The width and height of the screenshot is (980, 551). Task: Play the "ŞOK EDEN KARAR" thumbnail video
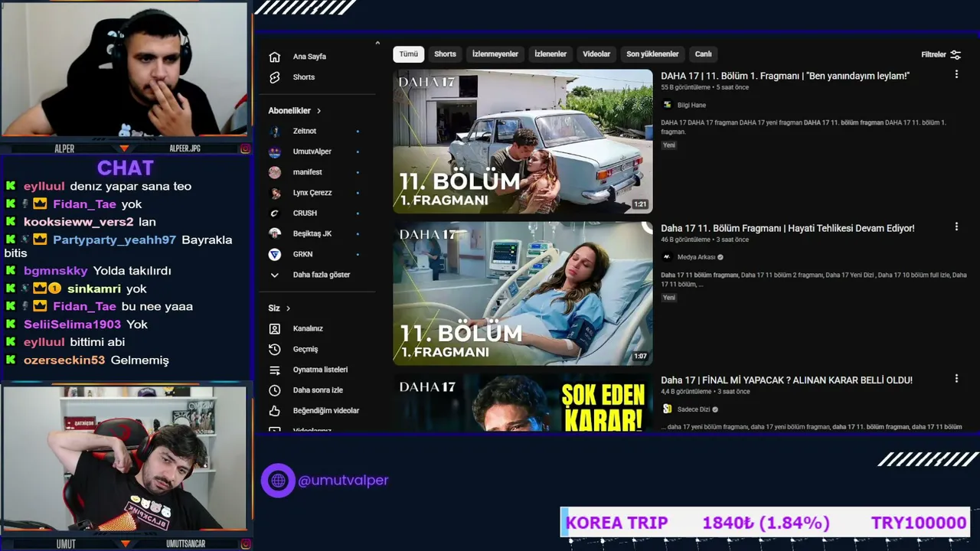tap(523, 403)
